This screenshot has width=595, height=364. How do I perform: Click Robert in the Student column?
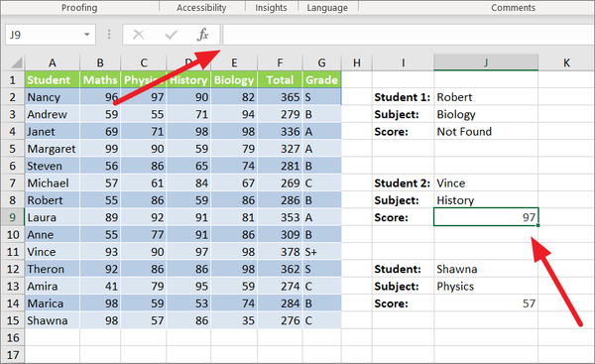click(x=53, y=200)
